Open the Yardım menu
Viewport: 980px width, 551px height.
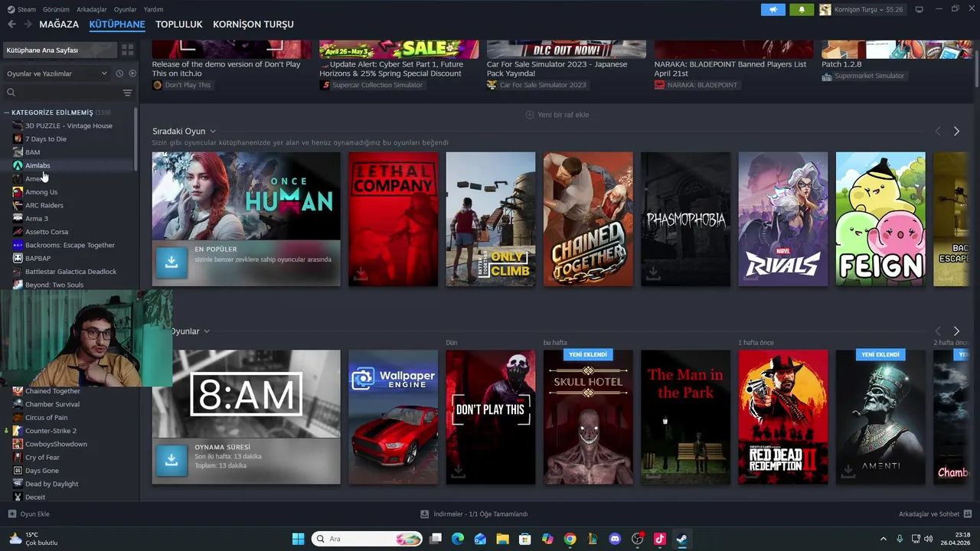click(154, 9)
